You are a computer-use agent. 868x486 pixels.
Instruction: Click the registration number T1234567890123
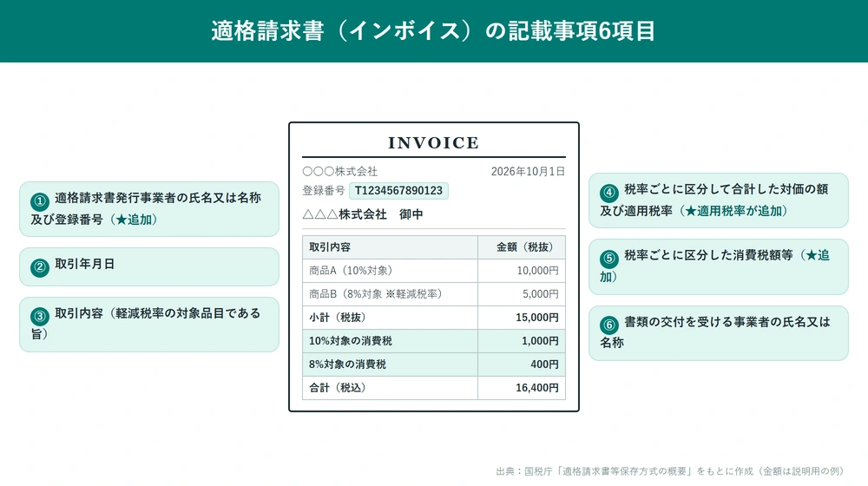click(x=398, y=190)
